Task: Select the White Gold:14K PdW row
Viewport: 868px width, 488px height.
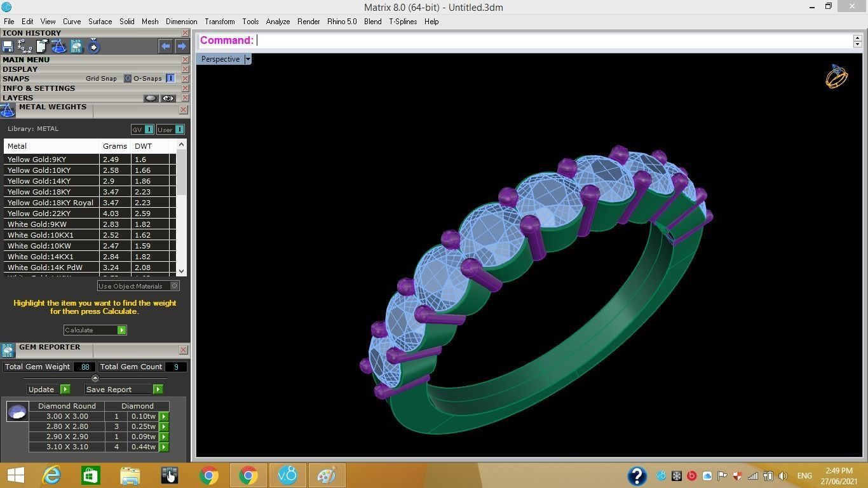Action: click(90, 268)
